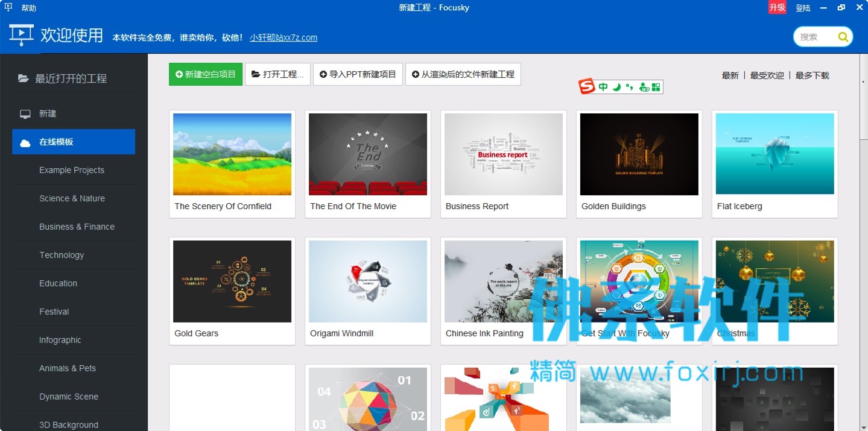This screenshot has width=868, height=431.
Task: Click the 从渲染后的文件新建工程 button
Action: point(463,74)
